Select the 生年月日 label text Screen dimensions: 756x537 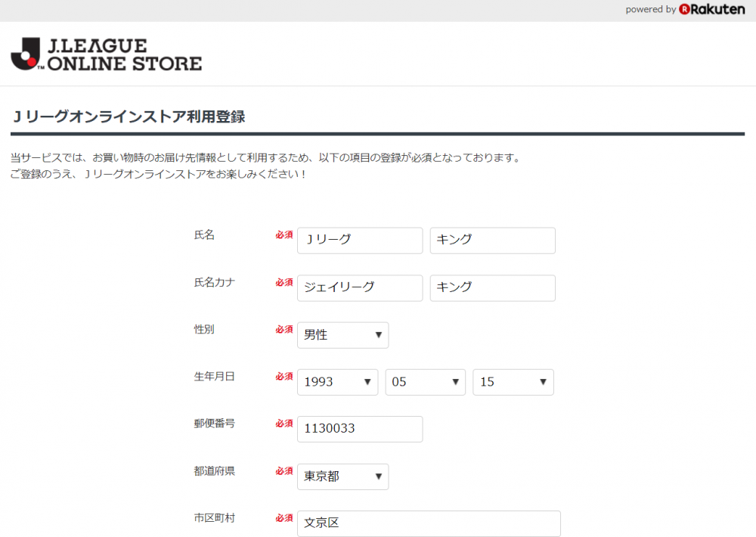pos(215,377)
